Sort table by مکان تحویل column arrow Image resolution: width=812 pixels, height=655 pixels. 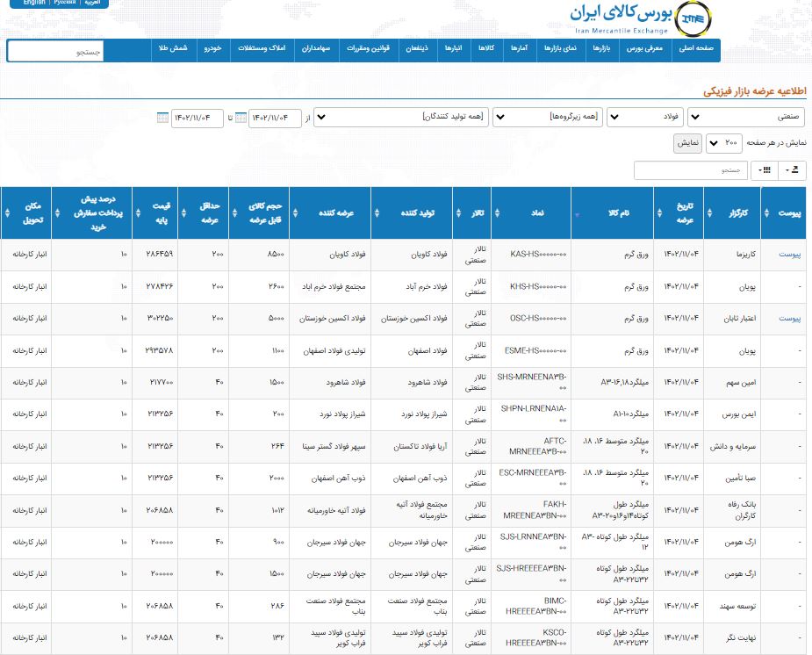pyautogui.click(x=7, y=212)
